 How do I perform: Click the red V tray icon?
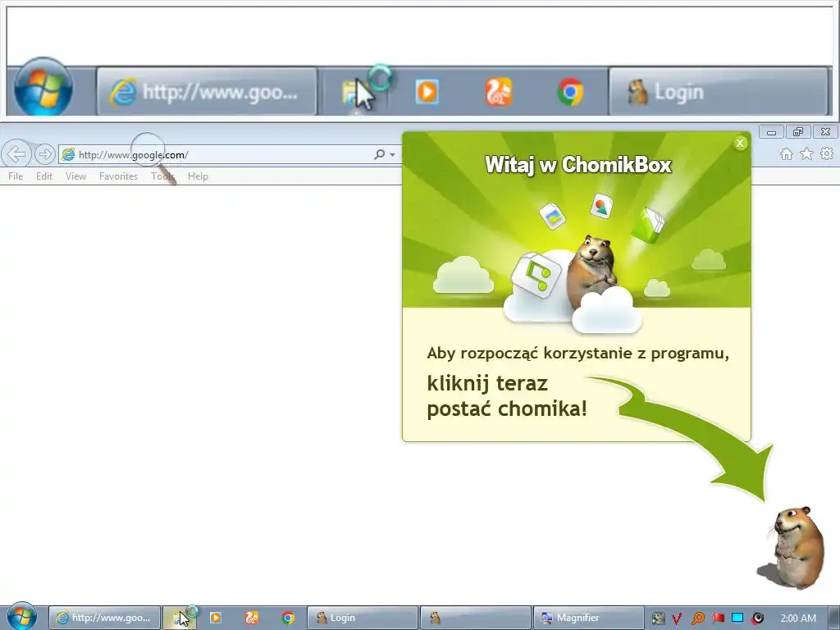tap(677, 619)
